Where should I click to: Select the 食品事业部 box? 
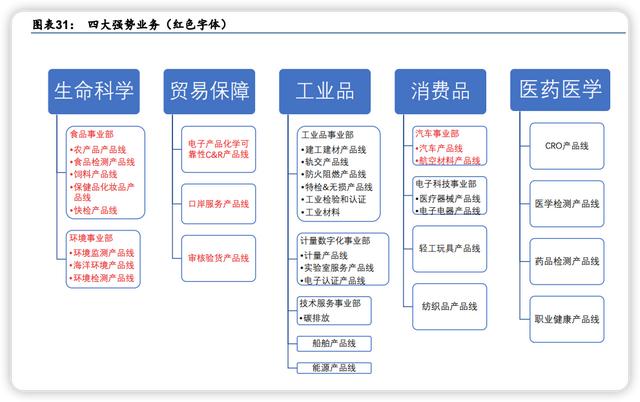[105, 171]
